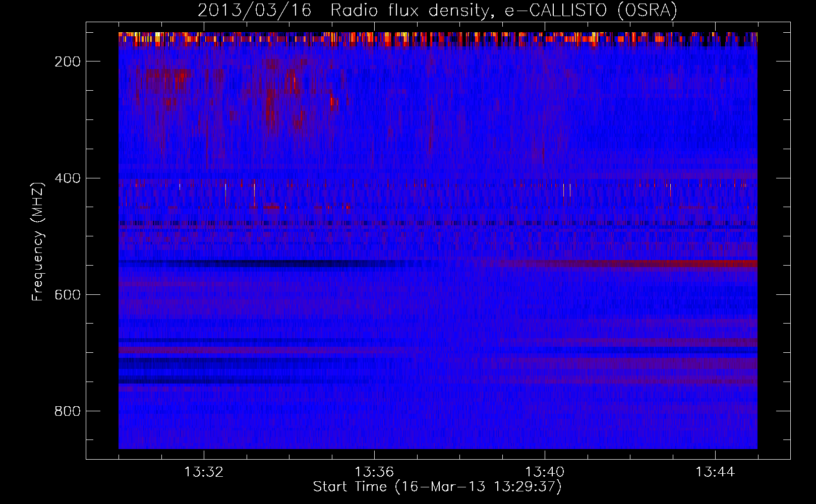
Task: Click the 200 frequency tick label
Action: 67,61
